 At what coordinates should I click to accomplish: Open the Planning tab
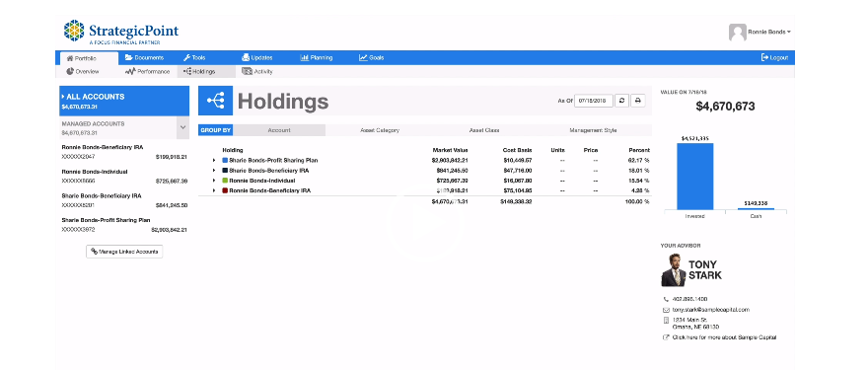[x=317, y=57]
